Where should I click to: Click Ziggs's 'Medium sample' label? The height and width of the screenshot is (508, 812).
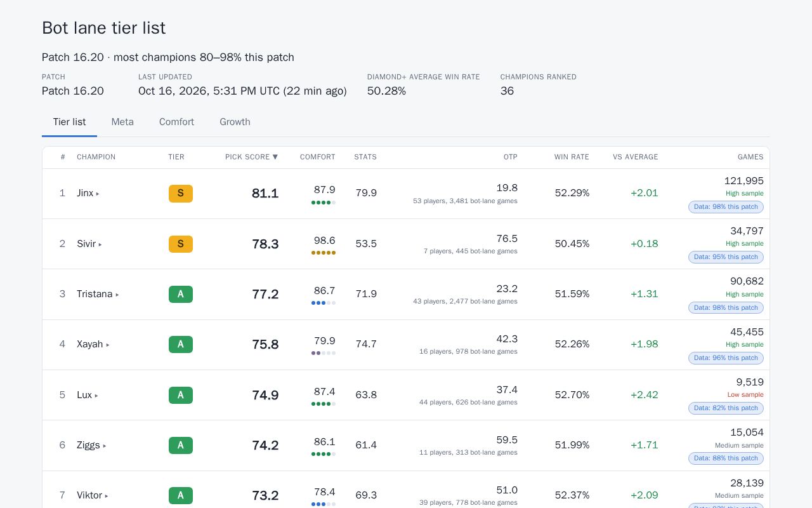point(739,446)
